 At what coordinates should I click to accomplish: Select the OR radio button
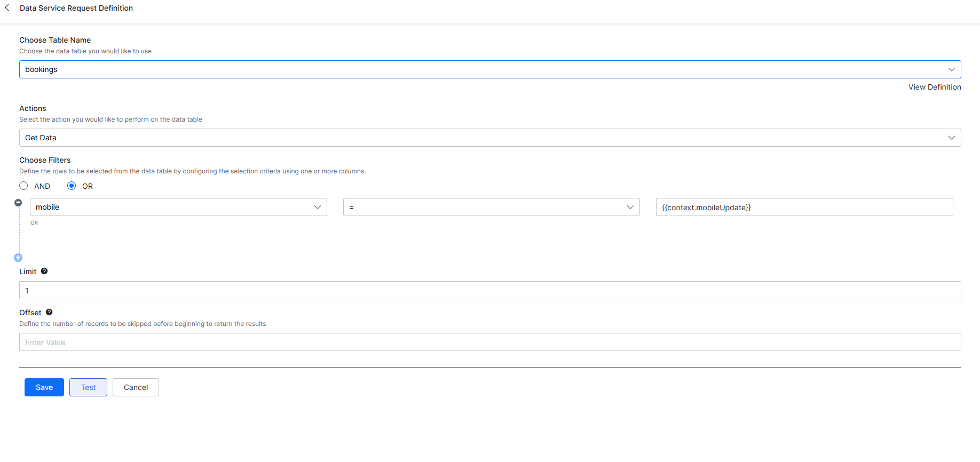72,186
